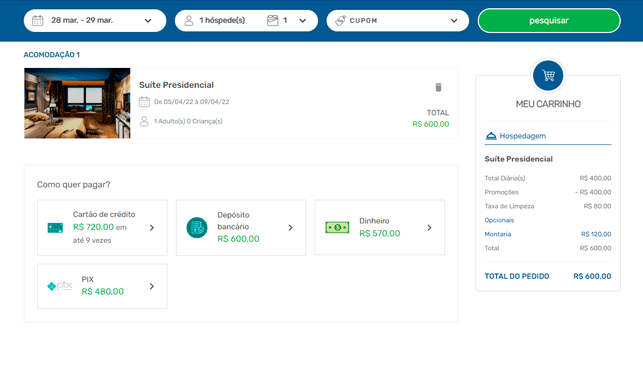The height and width of the screenshot is (374, 643).
Task: Open the shopping cart icon above Meu Carrinho
Action: pyautogui.click(x=548, y=75)
